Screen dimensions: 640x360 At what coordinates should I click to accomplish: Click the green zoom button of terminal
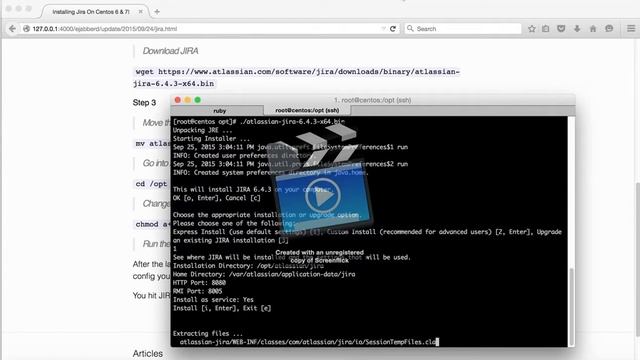198,100
